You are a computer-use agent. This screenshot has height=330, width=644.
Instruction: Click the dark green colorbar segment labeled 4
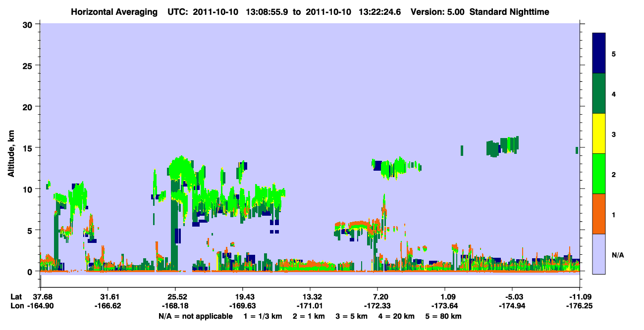point(599,94)
